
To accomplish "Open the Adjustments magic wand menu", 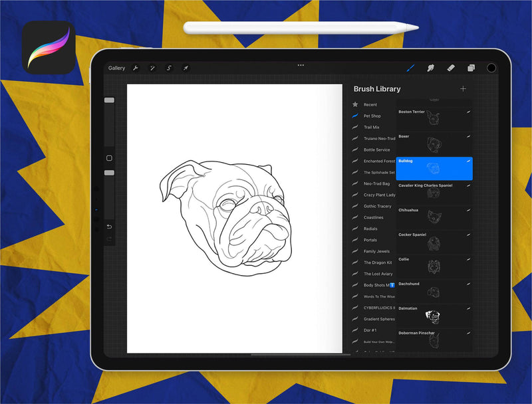I will point(152,68).
